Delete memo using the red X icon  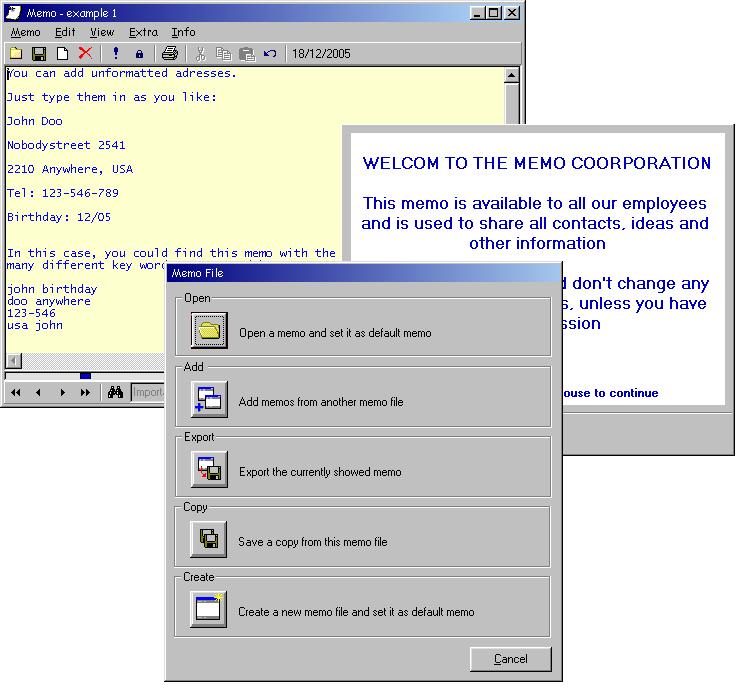[85, 53]
